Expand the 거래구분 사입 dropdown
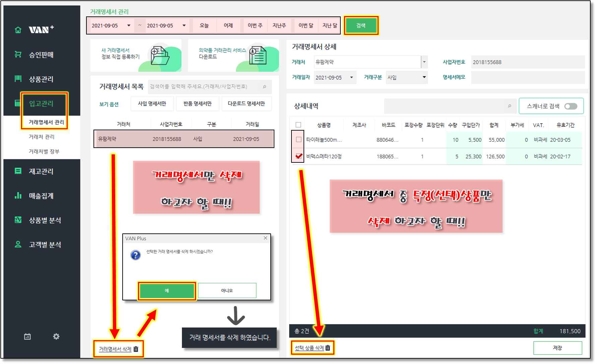596x364 pixels. pos(424,77)
